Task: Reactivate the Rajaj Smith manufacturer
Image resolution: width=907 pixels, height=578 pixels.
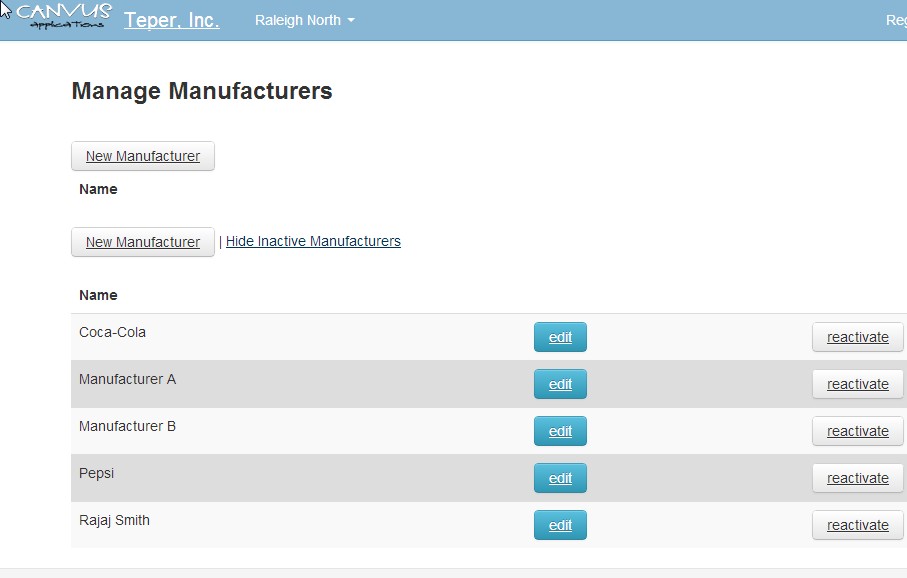Action: (x=857, y=525)
